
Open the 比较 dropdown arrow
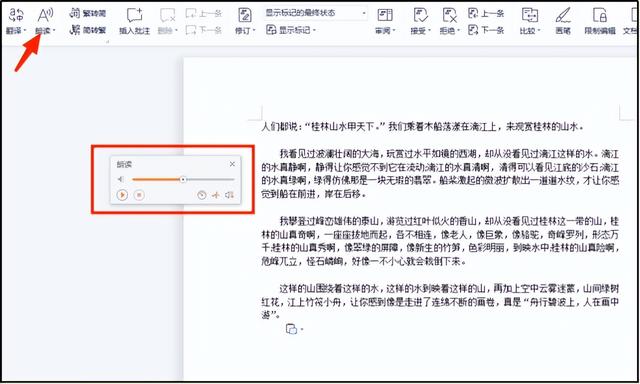[x=539, y=30]
